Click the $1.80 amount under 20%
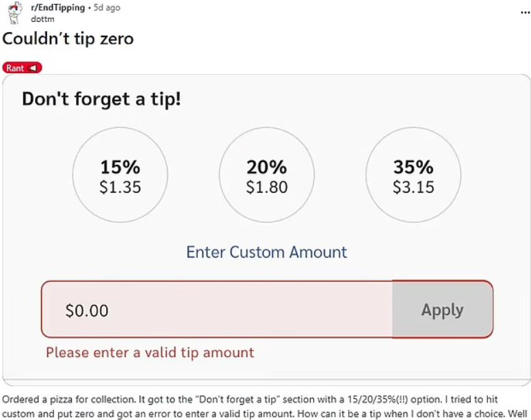The width and height of the screenshot is (531, 420). coord(266,187)
